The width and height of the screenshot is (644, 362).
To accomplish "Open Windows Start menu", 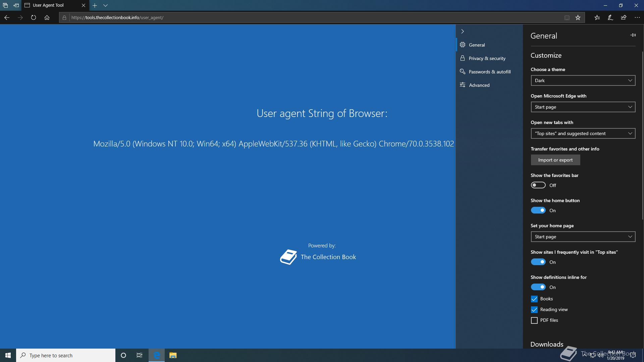I will (x=8, y=355).
